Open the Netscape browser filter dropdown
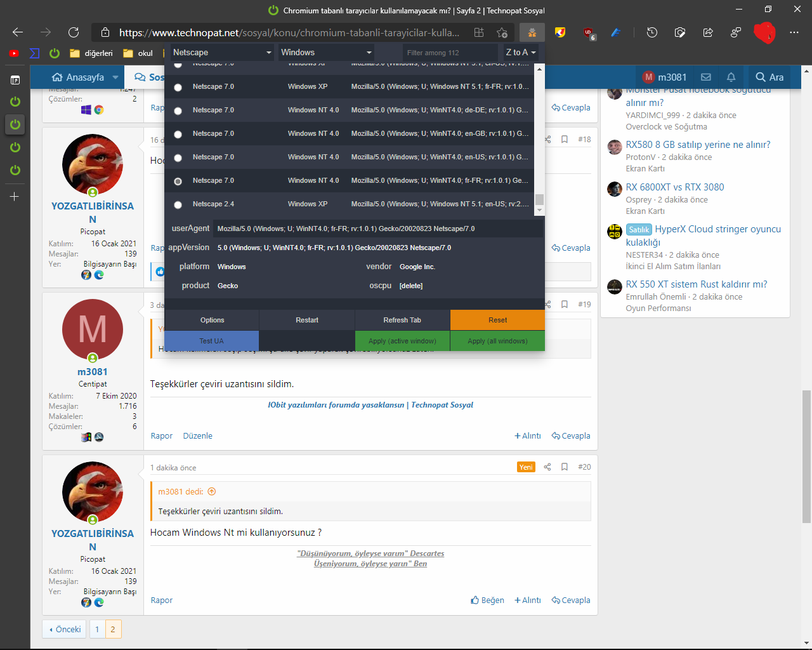812x650 pixels. (222, 53)
